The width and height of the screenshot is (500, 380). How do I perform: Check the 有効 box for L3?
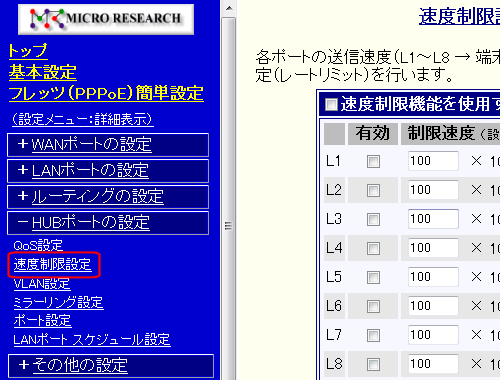point(373,220)
